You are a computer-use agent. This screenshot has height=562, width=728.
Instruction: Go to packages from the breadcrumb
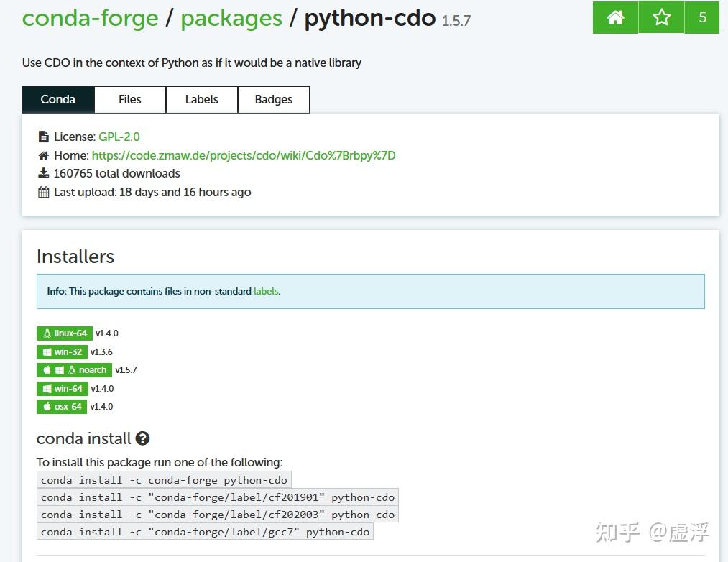231,18
